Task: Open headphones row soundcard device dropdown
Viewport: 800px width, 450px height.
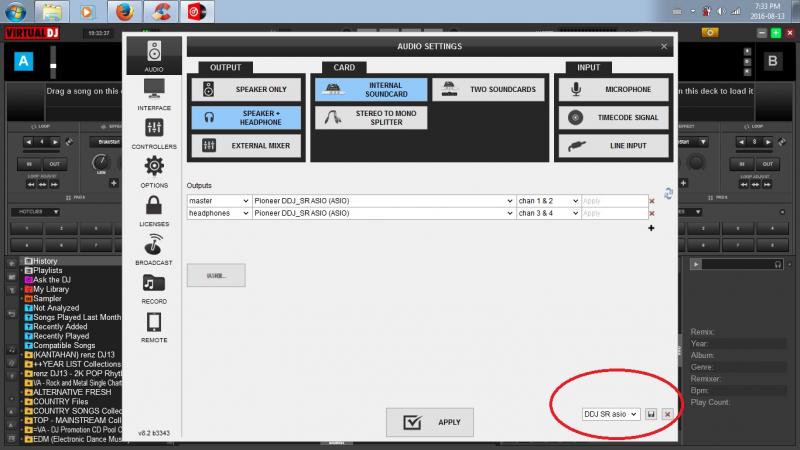Action: (x=384, y=213)
